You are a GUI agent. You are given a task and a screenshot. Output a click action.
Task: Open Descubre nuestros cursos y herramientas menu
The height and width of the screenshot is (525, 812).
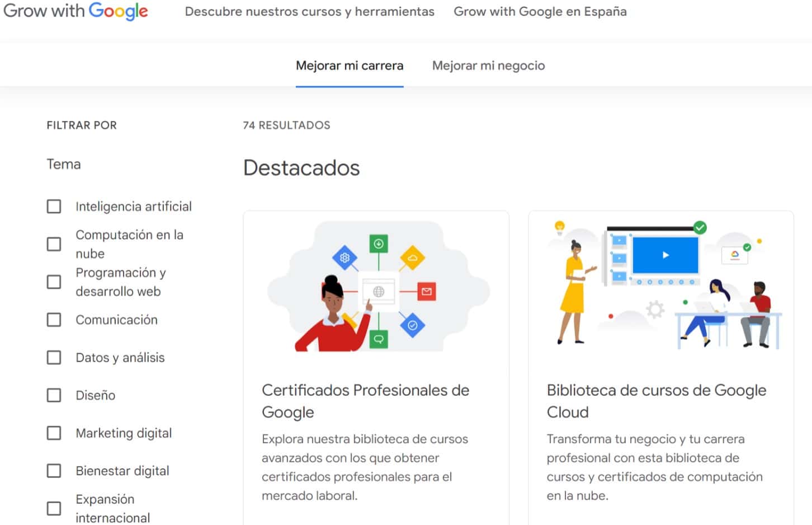[x=309, y=12]
